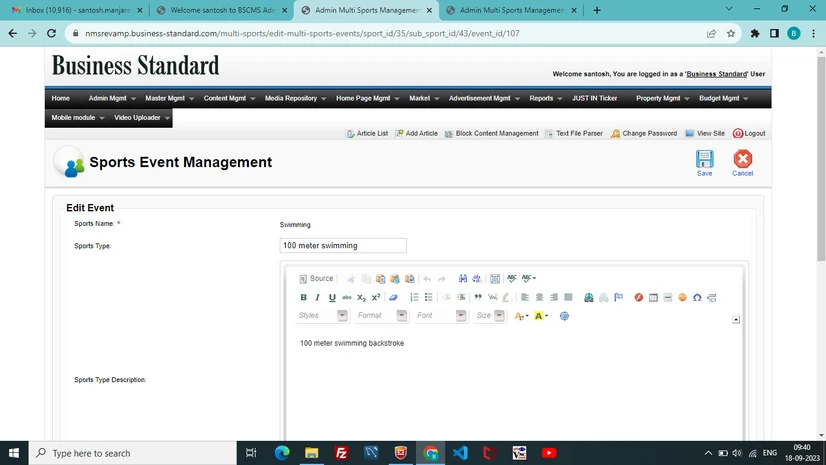Open the text color picker in the editor
Screen dimensions: 826x465
[521, 316]
